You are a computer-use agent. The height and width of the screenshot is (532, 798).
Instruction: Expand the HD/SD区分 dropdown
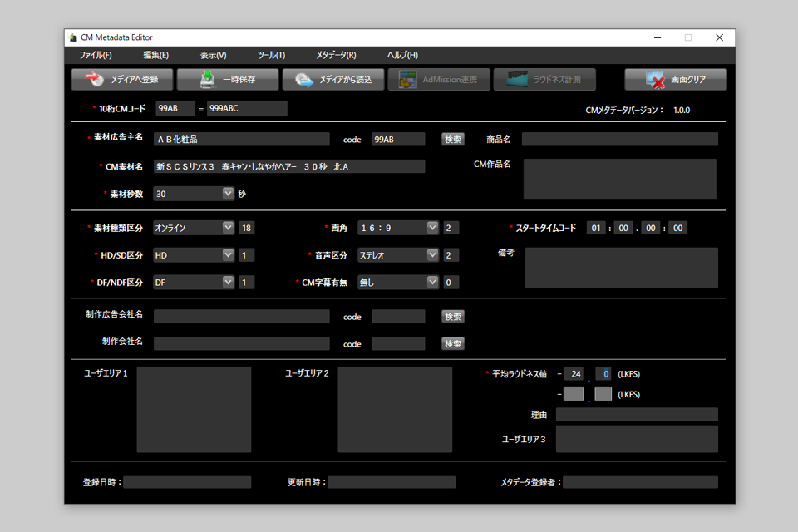[228, 255]
